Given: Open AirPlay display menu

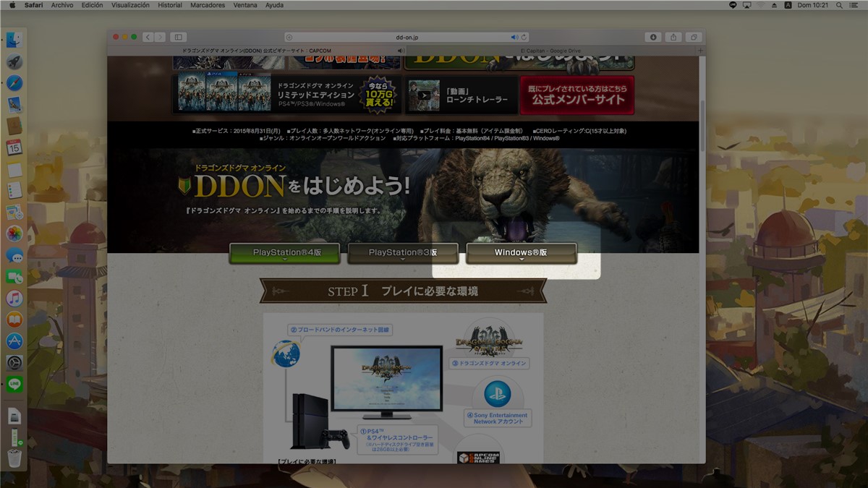Looking at the screenshot, I should (x=746, y=5).
